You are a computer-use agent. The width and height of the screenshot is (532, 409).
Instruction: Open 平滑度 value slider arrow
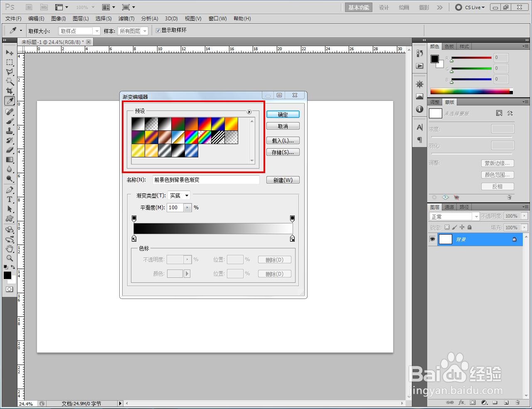pyautogui.click(x=187, y=208)
